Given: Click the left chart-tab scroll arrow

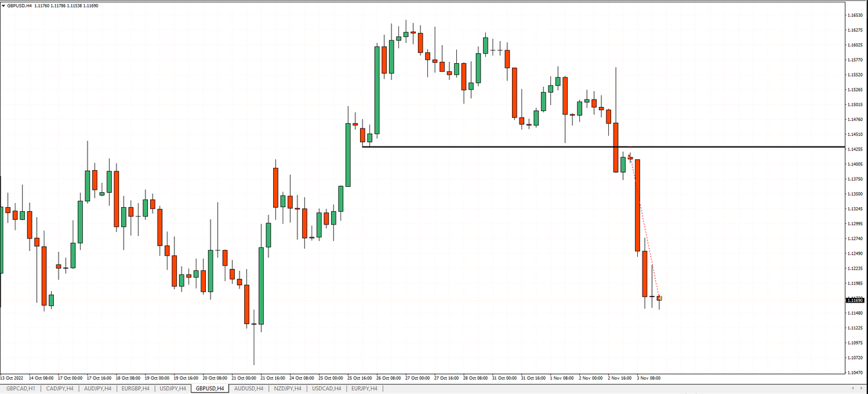Looking at the screenshot, I should coord(855,389).
